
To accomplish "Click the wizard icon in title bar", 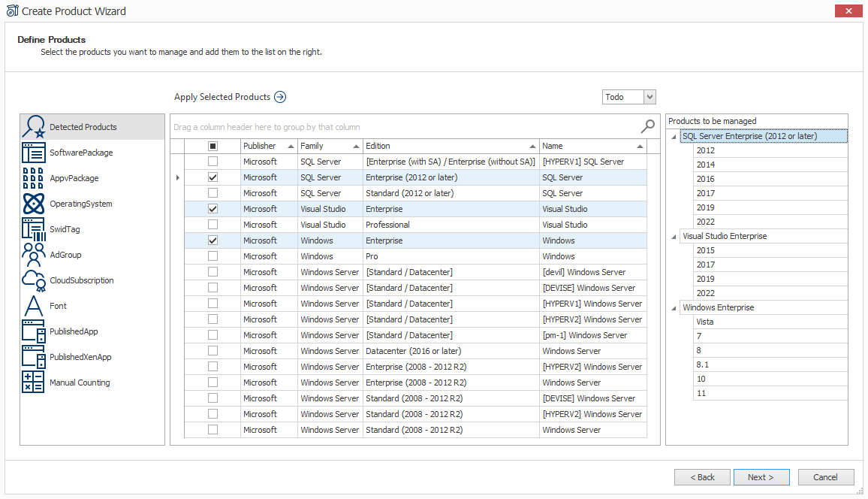I will 12,11.
